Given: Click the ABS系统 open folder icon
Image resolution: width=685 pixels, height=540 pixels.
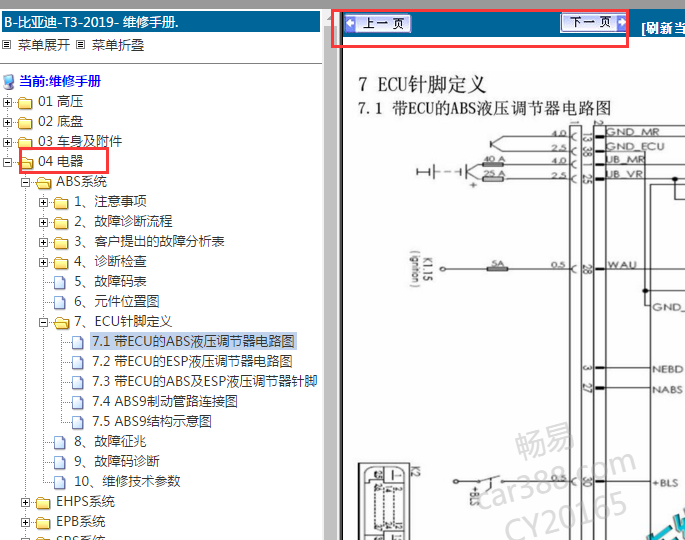Looking at the screenshot, I should tap(44, 183).
